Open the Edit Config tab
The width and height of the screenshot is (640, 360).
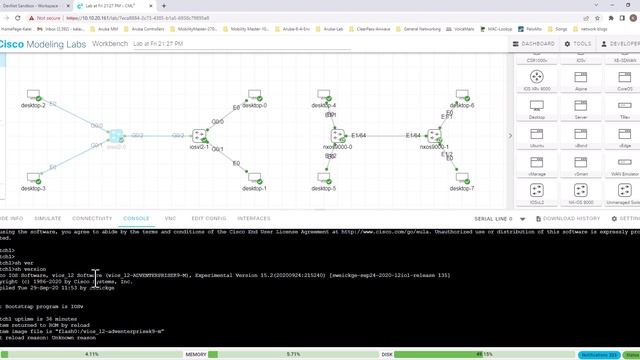point(209,218)
